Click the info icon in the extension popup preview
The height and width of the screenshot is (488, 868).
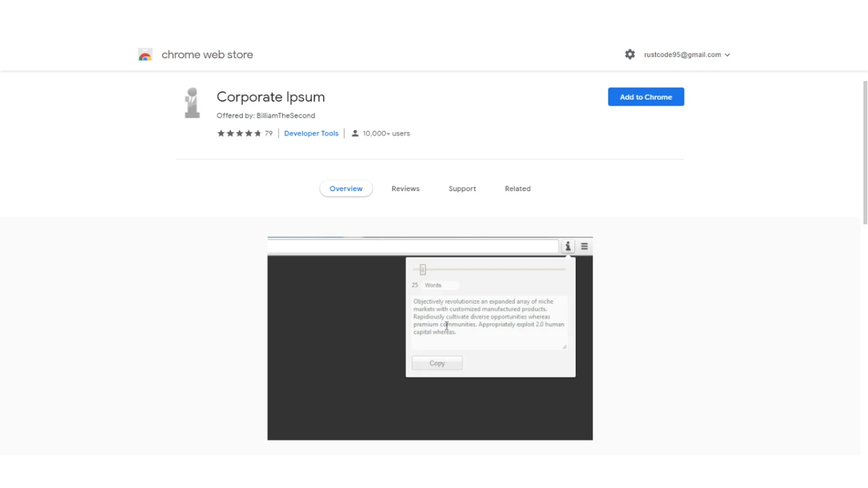tap(568, 246)
